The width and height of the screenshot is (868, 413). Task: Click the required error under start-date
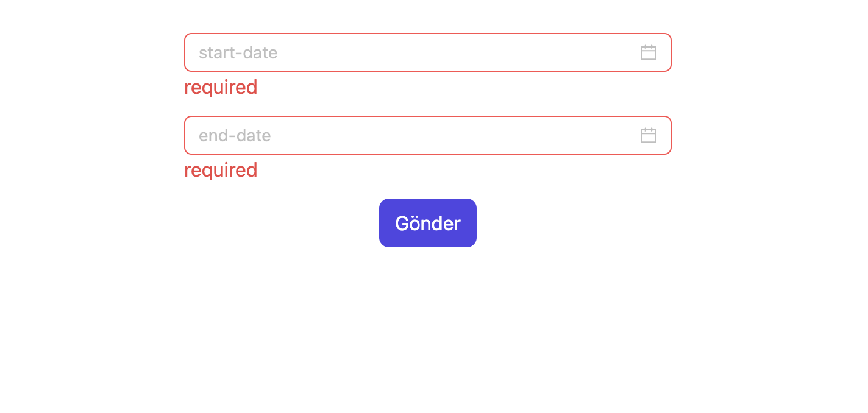220,87
